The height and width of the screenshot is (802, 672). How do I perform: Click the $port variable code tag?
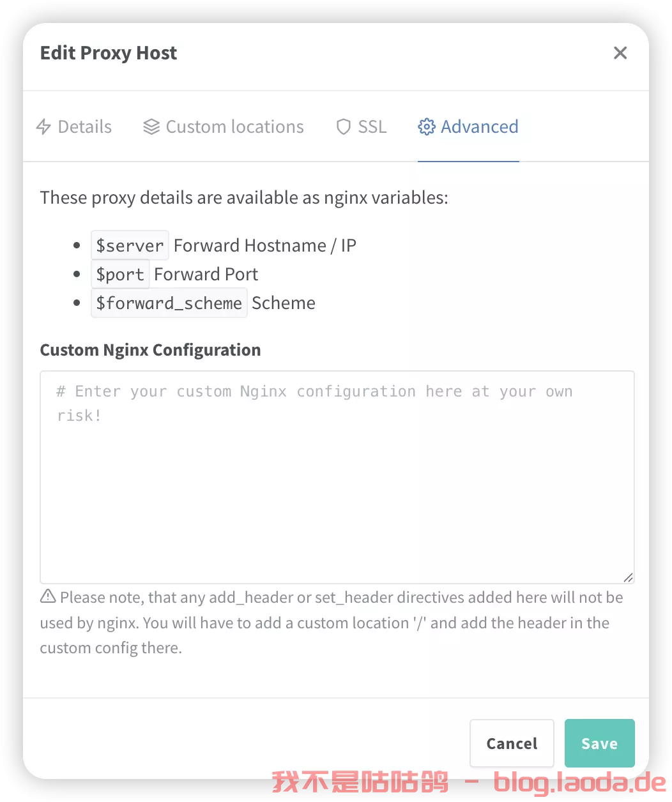point(120,274)
